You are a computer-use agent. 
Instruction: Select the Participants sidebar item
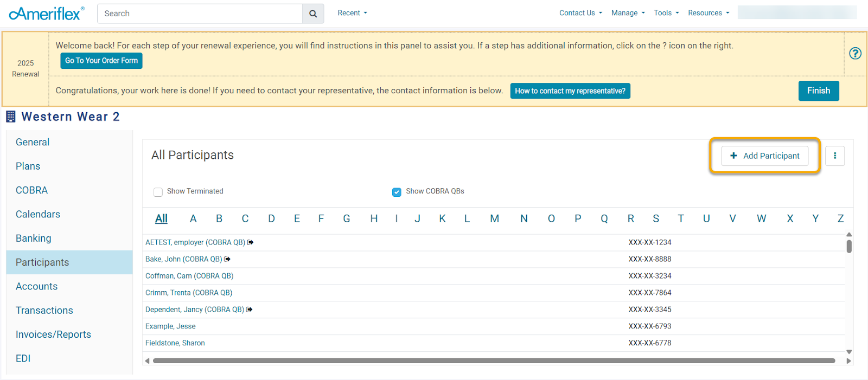pyautogui.click(x=69, y=262)
